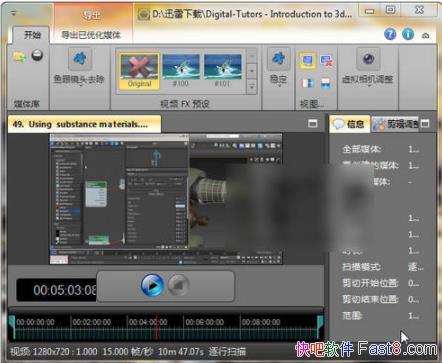The height and width of the screenshot is (363, 442).
Task: Click the 扫描模式 info row
Action: [383, 267]
